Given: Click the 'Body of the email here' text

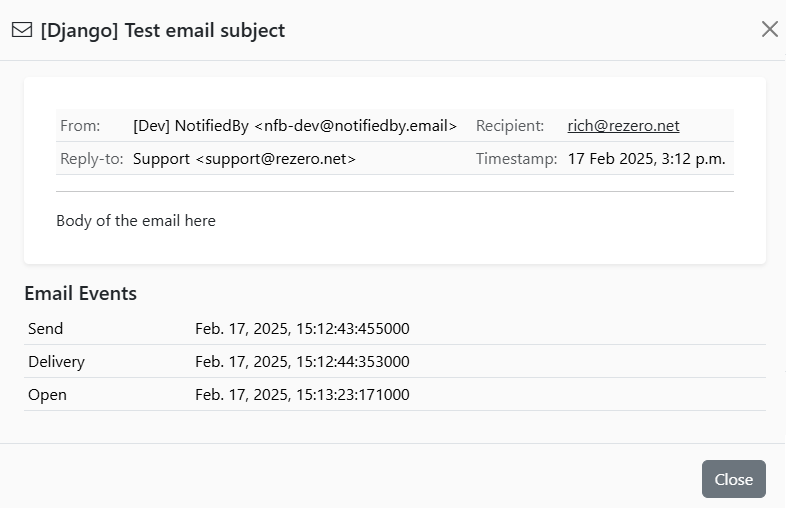Looking at the screenshot, I should coord(136,221).
